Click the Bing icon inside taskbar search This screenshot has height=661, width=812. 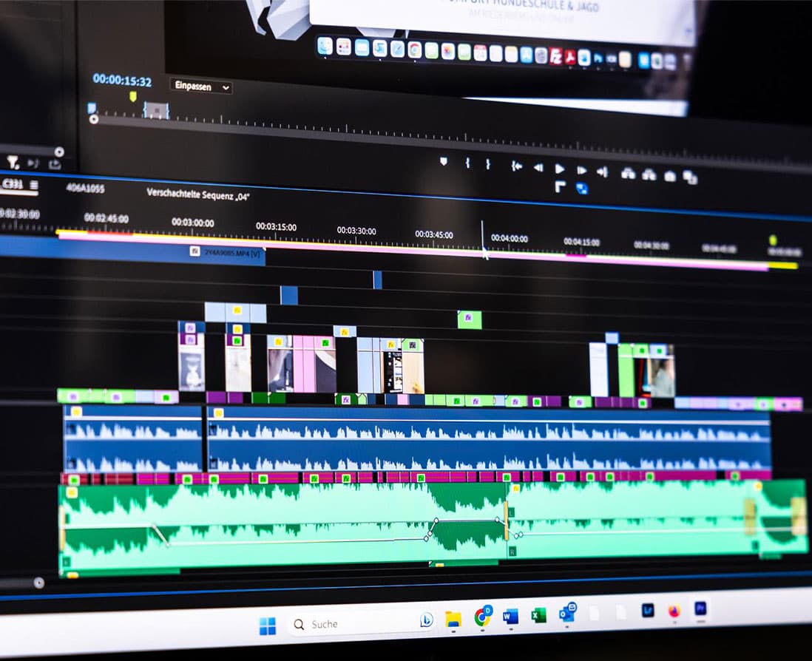(x=426, y=619)
